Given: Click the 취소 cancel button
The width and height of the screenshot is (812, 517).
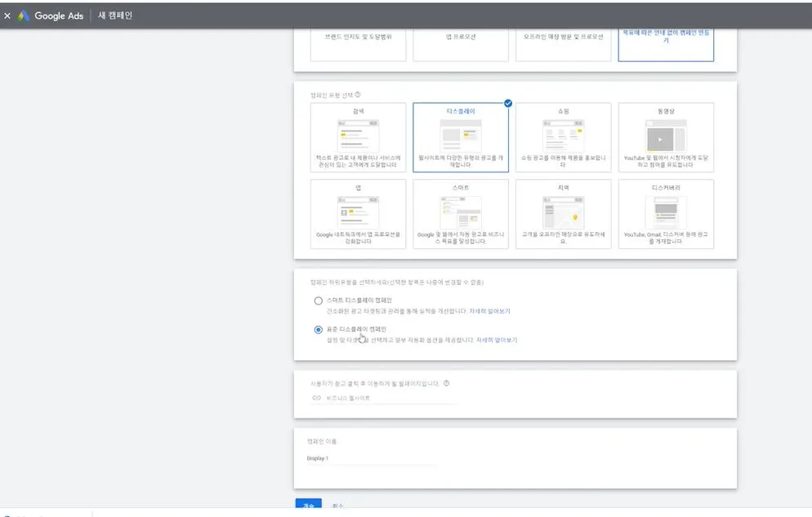Looking at the screenshot, I should pos(339,505).
